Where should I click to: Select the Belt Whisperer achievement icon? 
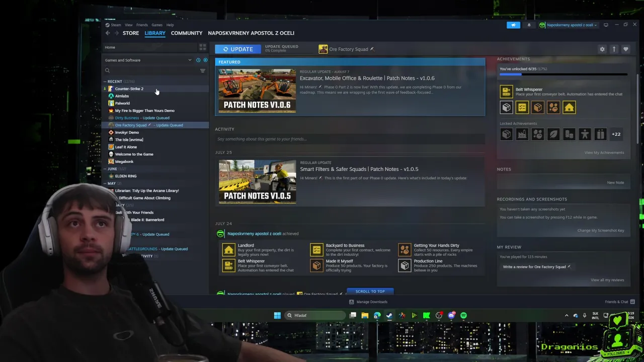[506, 92]
